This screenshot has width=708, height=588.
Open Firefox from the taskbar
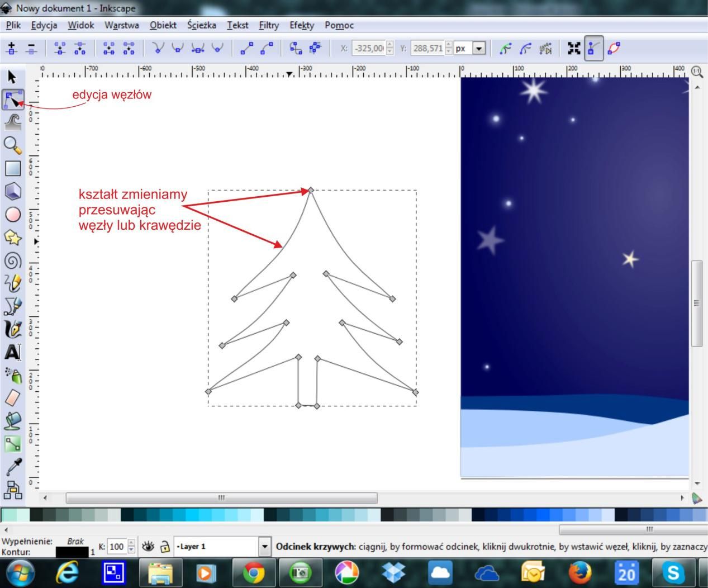pos(579,573)
